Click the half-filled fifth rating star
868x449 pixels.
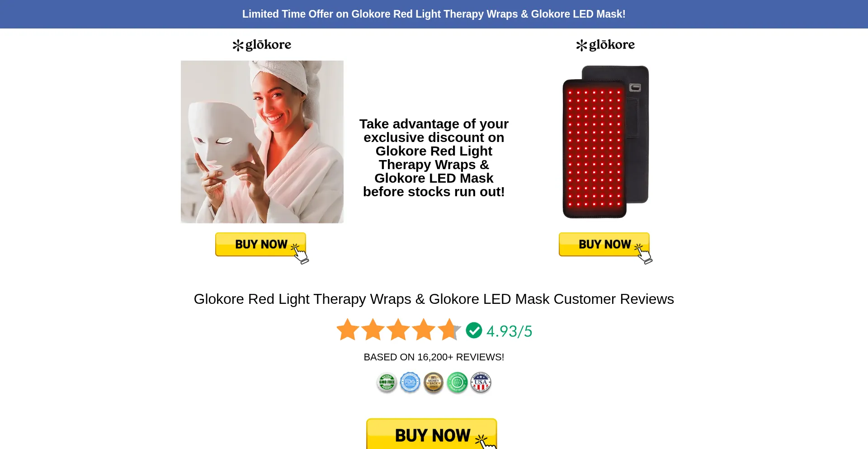[449, 329]
